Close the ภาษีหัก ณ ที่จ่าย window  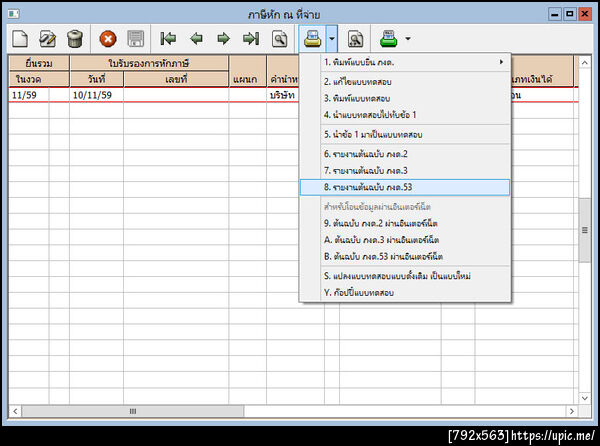tap(585, 14)
